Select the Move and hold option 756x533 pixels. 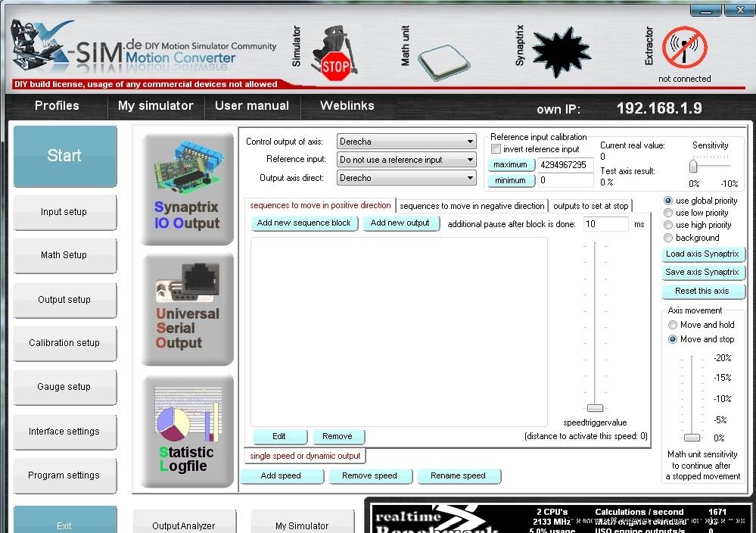coord(672,325)
